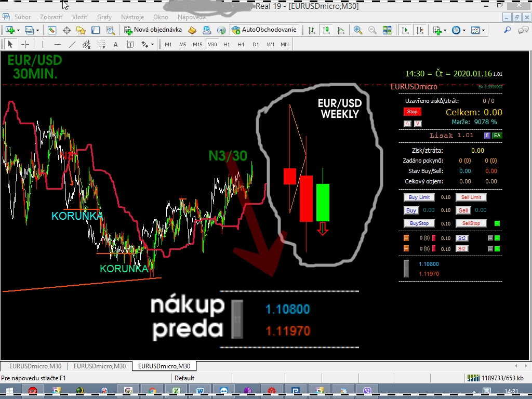Viewport: 532px width, 399px height.
Task: Open the Vložiť menu
Action: point(79,17)
